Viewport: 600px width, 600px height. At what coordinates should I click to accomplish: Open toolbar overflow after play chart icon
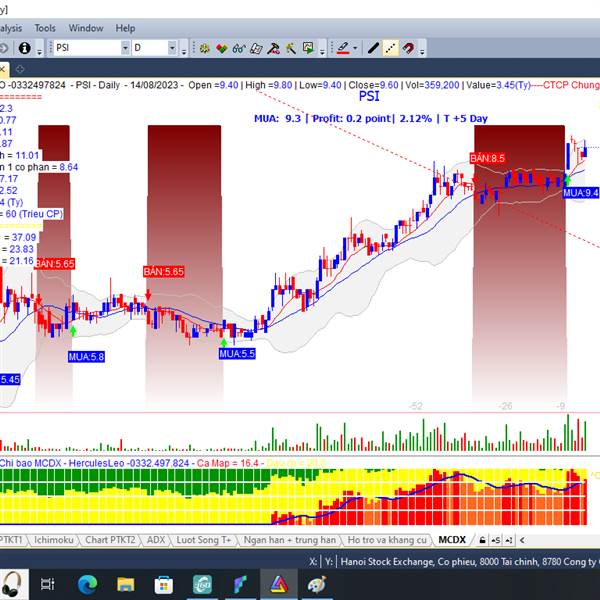click(x=322, y=51)
